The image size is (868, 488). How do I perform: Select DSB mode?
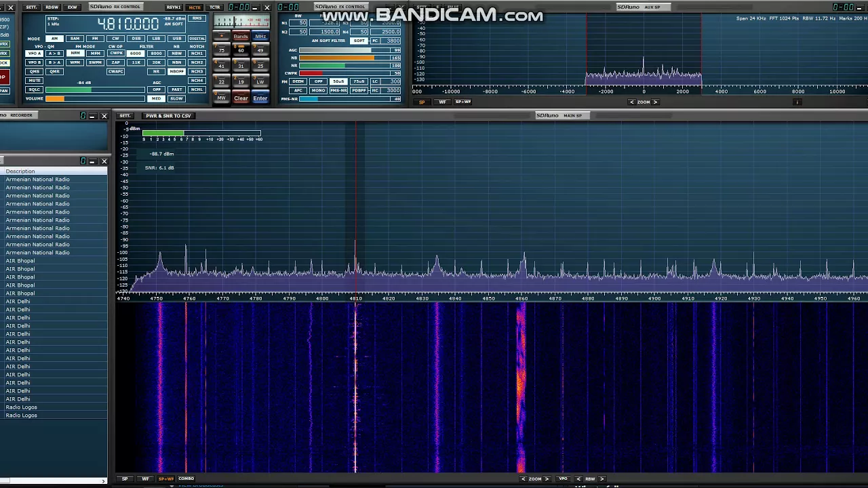point(136,39)
